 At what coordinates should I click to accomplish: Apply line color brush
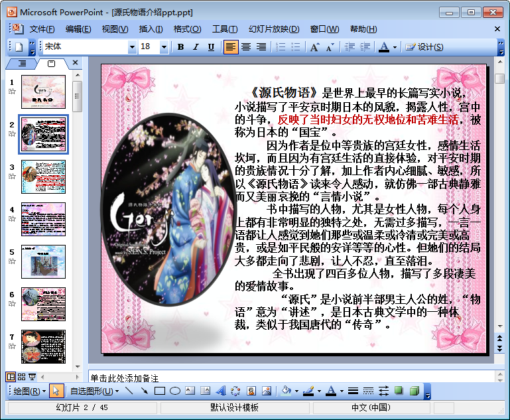pyautogui.click(x=308, y=391)
